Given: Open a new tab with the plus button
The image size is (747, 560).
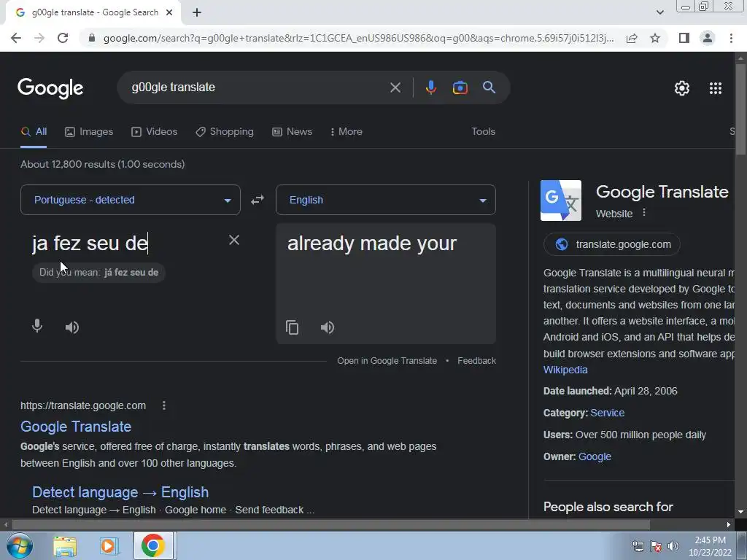Looking at the screenshot, I should [x=197, y=13].
